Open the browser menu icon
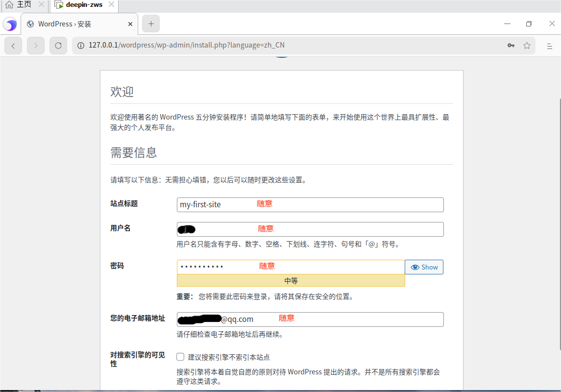 (x=549, y=46)
